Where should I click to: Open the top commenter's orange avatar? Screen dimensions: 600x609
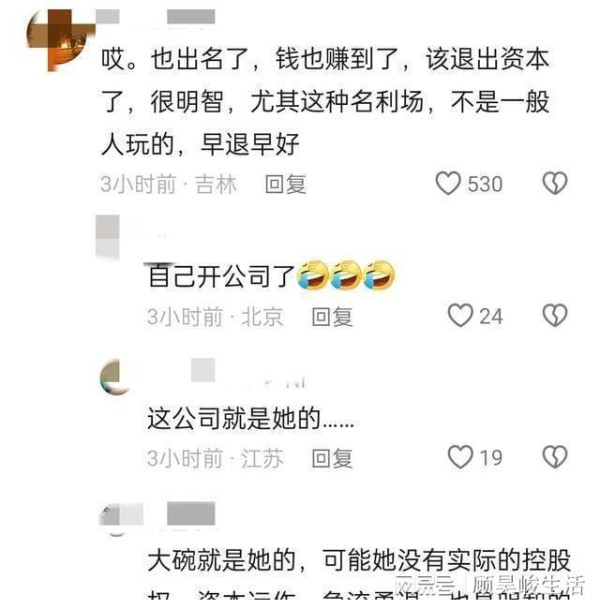tap(60, 39)
